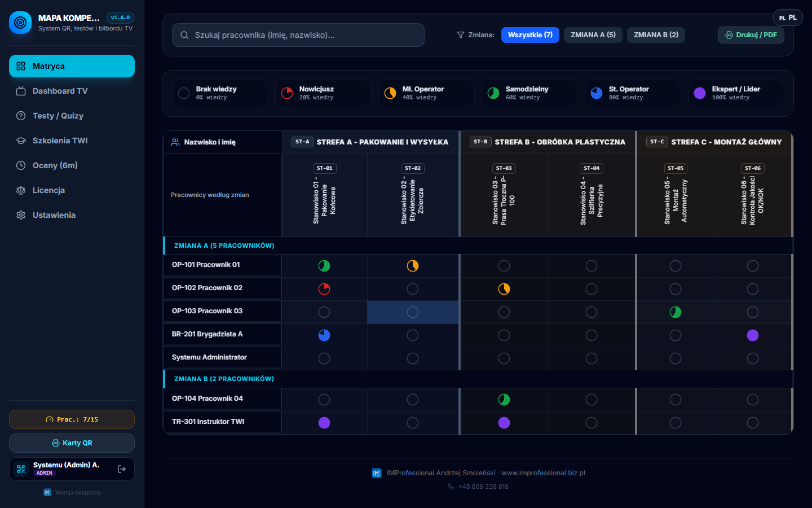Click the Ekspert / Lider purple legend swatch
This screenshot has width=812, height=508.
click(700, 93)
